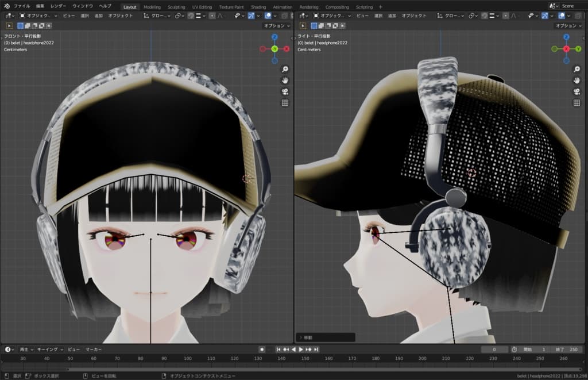
Task: Toggle show overlays in right viewport header
Action: [x=562, y=16]
